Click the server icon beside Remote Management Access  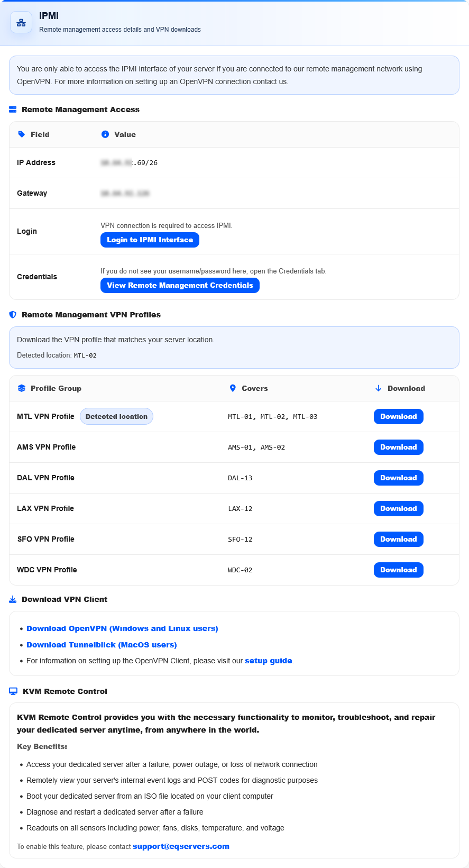click(x=13, y=109)
